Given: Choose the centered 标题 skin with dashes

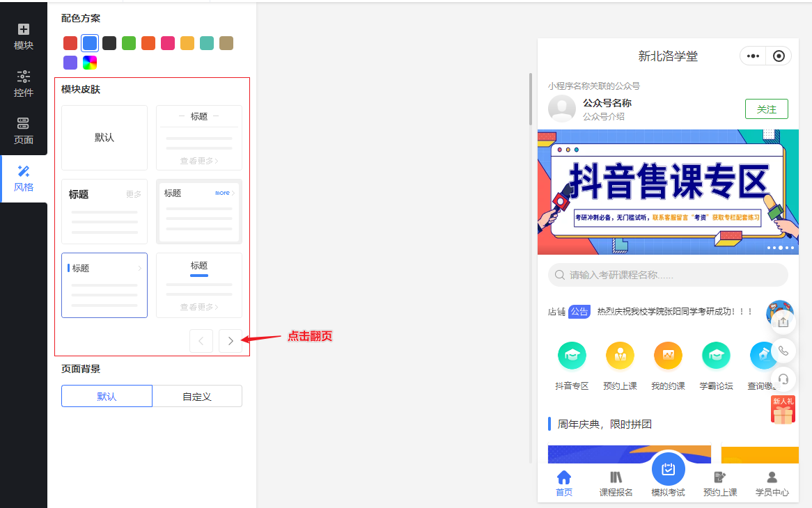Looking at the screenshot, I should coord(199,138).
